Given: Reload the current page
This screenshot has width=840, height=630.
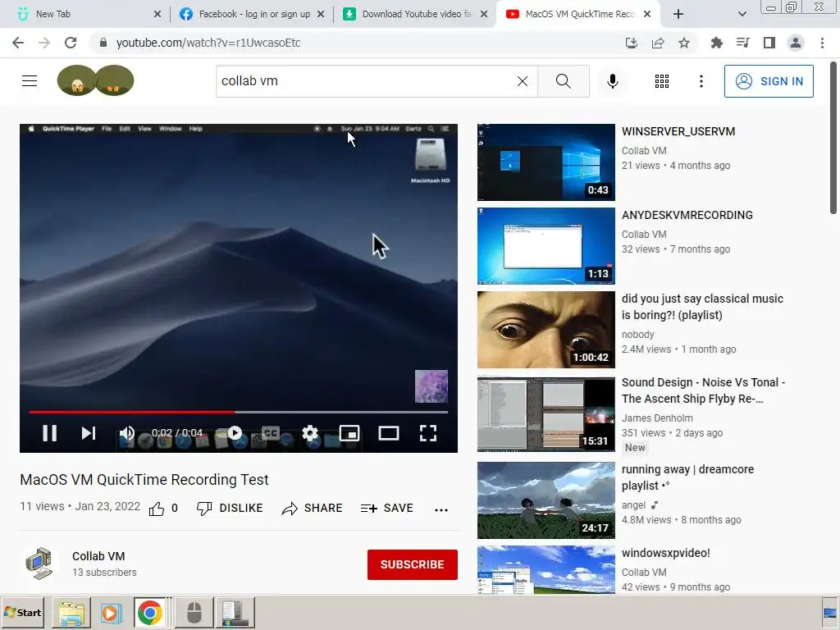Looking at the screenshot, I should (x=71, y=43).
